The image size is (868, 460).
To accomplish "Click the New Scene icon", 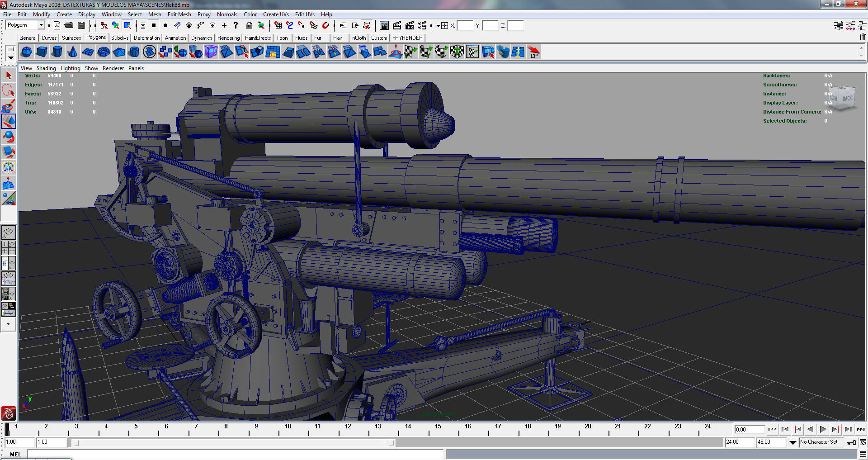I will point(57,25).
